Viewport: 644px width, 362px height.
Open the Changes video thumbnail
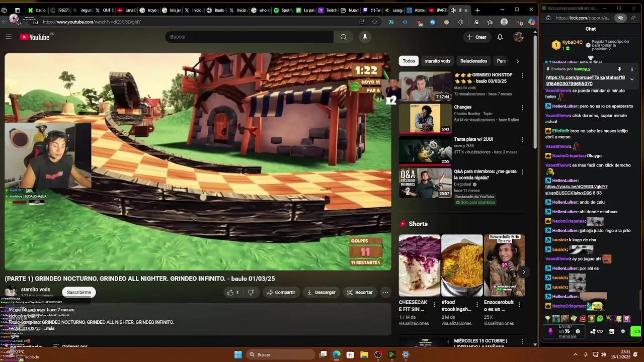click(x=425, y=118)
